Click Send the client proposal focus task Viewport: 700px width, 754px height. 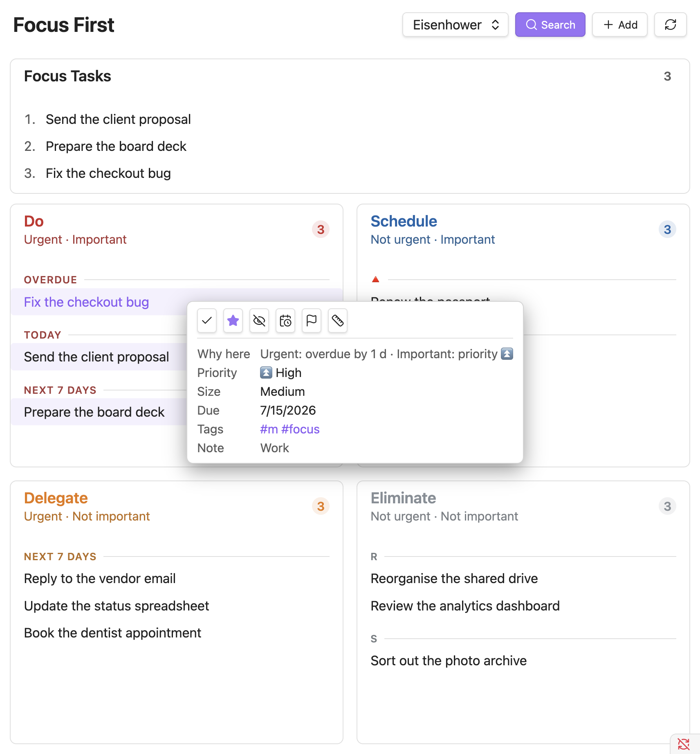tap(118, 119)
